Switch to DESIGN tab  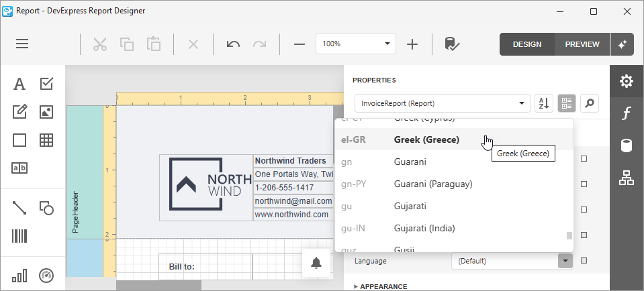(527, 44)
